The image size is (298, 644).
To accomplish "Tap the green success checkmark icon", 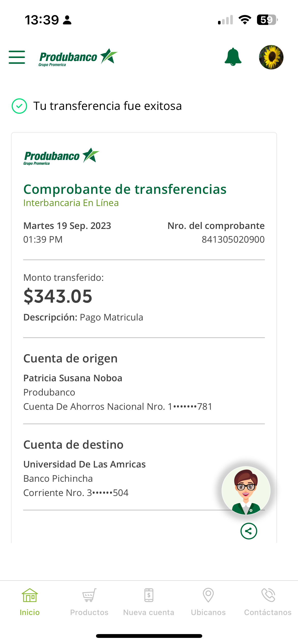I will pos(19,106).
